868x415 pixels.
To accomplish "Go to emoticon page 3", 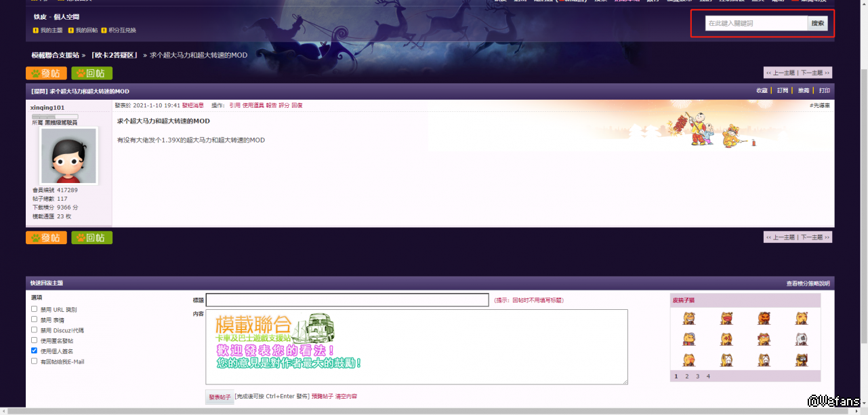I will point(697,376).
